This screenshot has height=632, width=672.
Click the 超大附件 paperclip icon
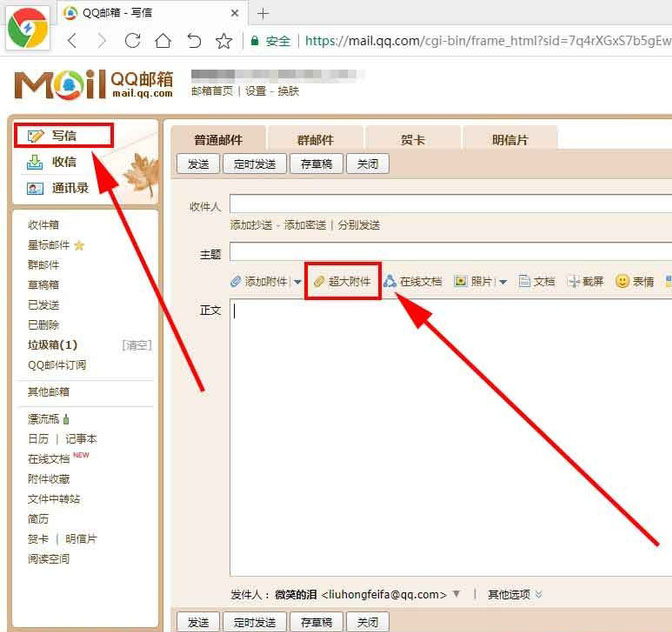click(319, 281)
